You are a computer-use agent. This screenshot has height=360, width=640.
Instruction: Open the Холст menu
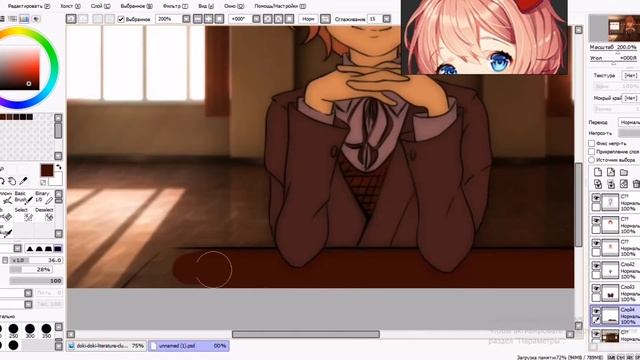[70, 6]
